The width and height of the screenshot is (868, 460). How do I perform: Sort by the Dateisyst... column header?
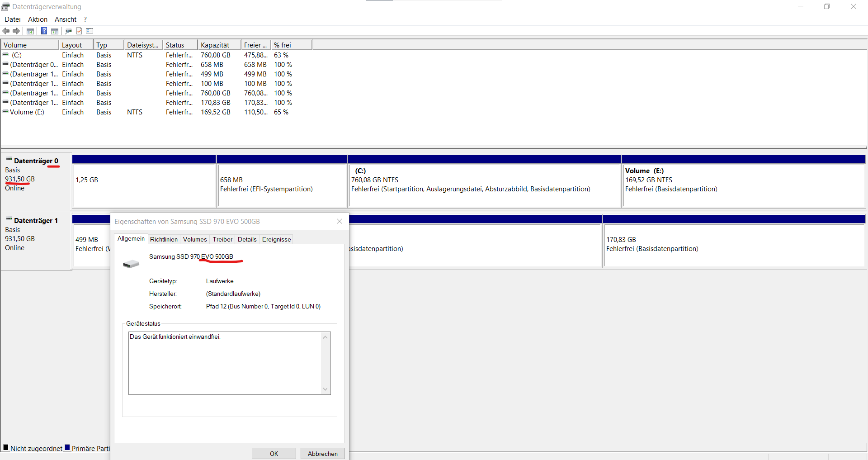[143, 45]
